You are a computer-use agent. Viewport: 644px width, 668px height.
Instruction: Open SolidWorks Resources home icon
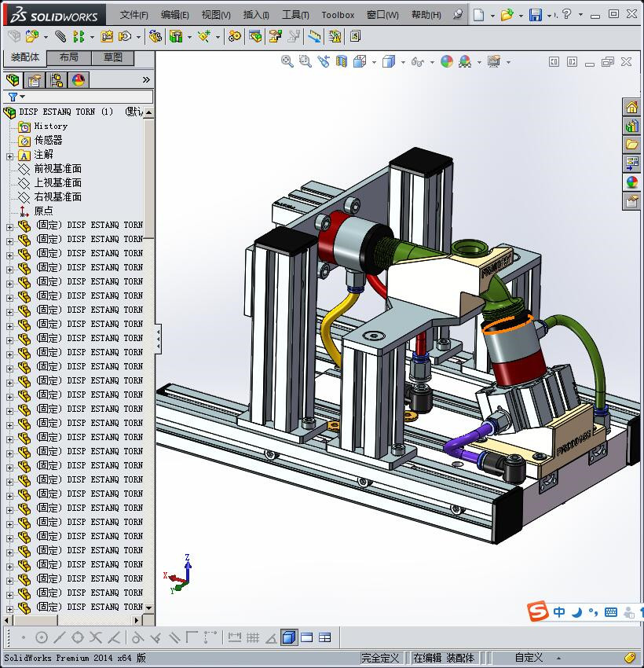pos(631,107)
